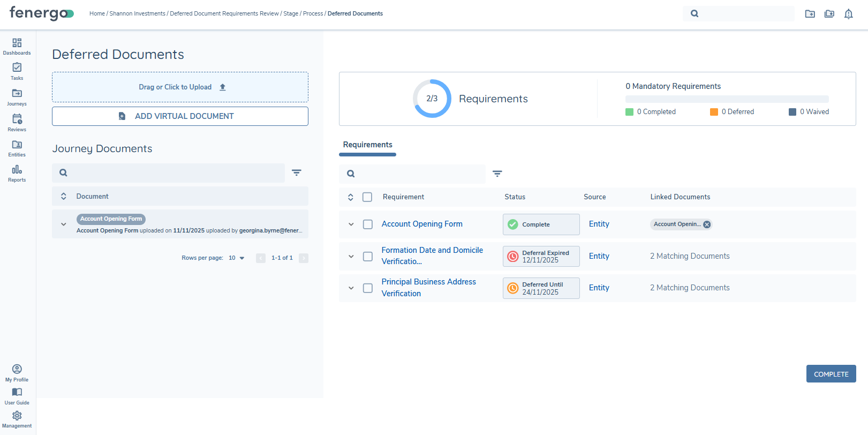Click Shannon Investments in breadcrumb
This screenshot has width=868, height=435.
[x=137, y=14]
